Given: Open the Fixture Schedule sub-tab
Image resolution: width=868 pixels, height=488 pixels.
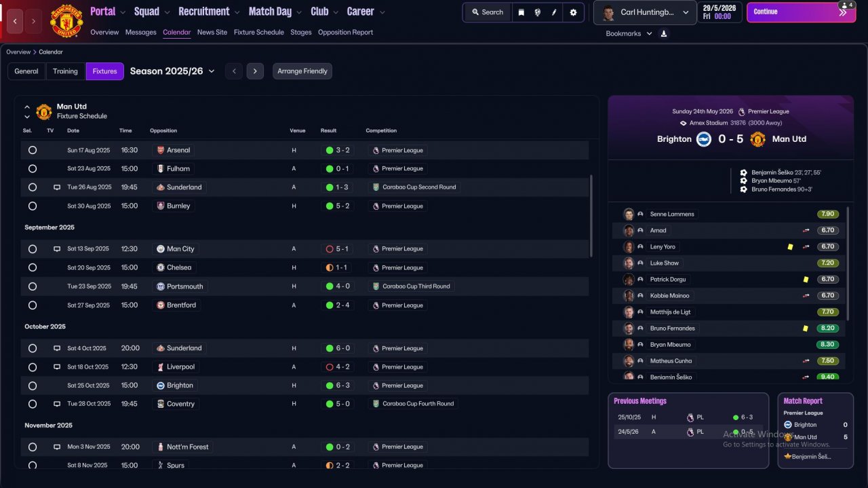Looking at the screenshot, I should [259, 33].
